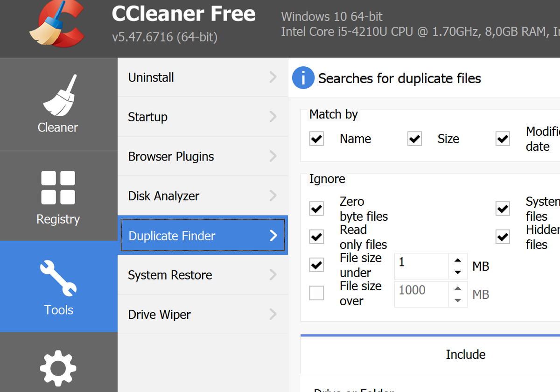Click the chevron next to Uninstall
This screenshot has width=560, height=392.
click(x=273, y=77)
